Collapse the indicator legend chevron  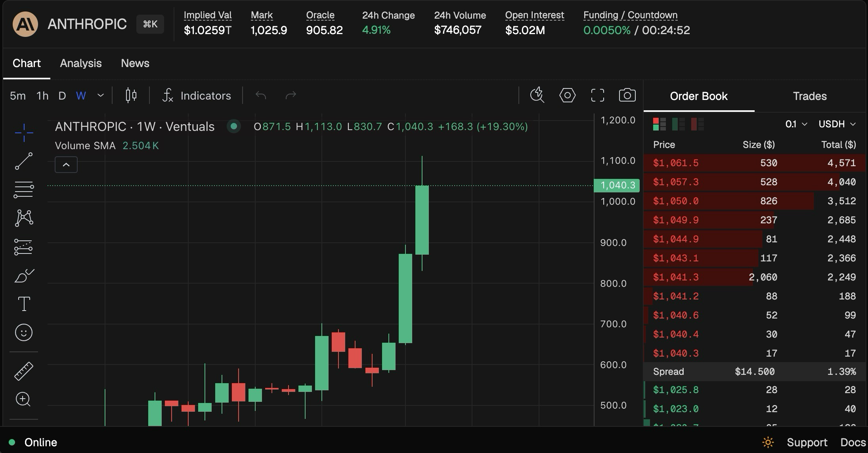click(66, 165)
